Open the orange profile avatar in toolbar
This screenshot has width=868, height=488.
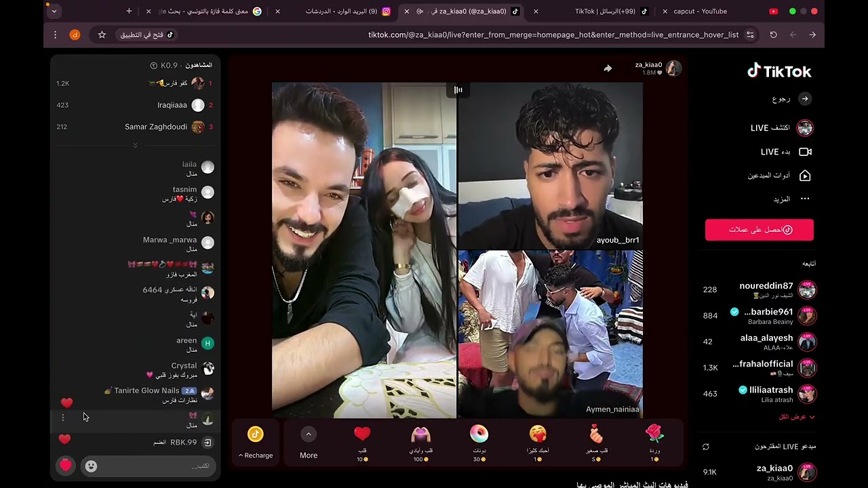pyautogui.click(x=75, y=35)
